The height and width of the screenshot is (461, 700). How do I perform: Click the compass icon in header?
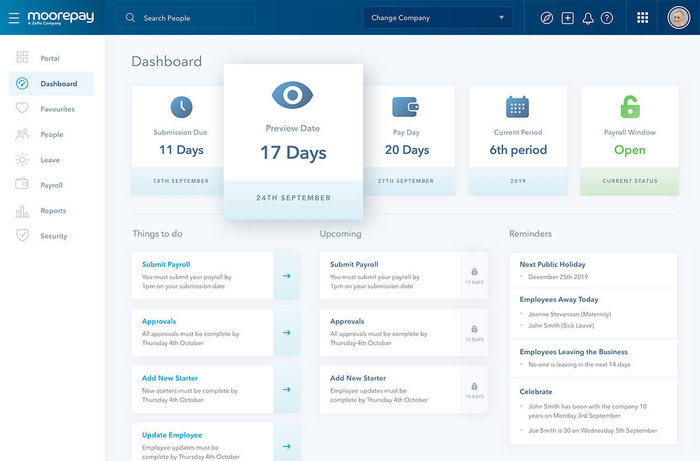(546, 18)
